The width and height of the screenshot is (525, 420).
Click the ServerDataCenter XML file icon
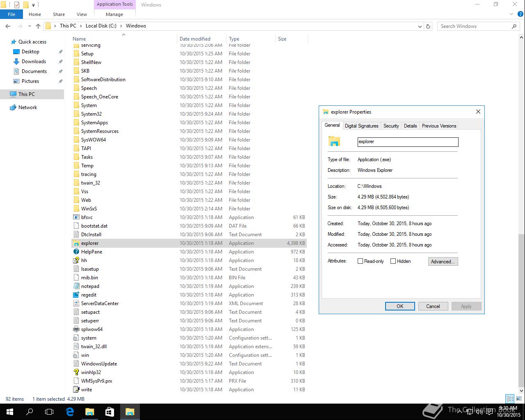pos(76,304)
